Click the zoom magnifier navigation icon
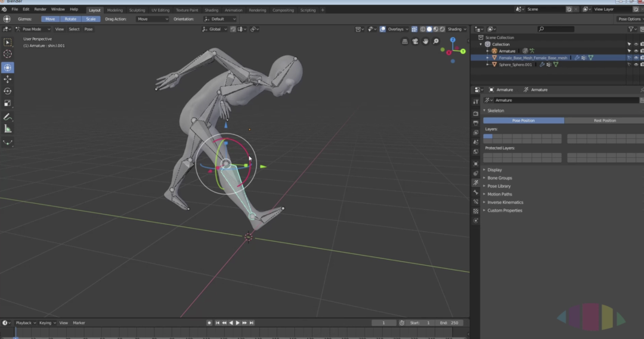This screenshot has width=644, height=339. (436, 41)
